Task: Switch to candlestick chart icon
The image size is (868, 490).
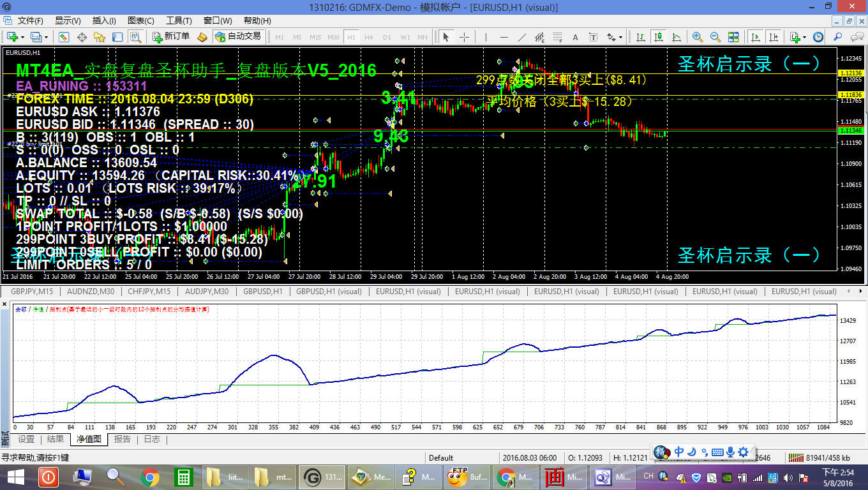Action: [x=659, y=37]
